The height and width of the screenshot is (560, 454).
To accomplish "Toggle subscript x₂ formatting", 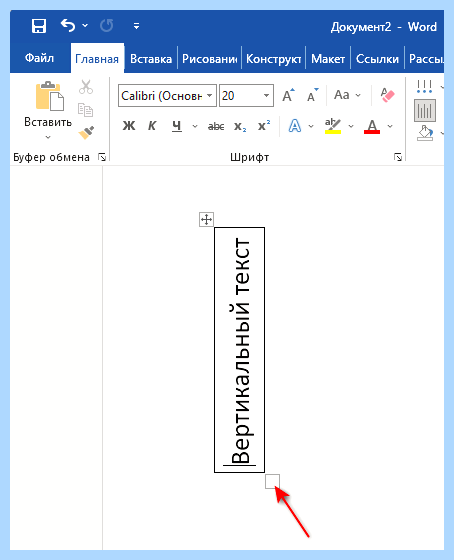I will (240, 126).
